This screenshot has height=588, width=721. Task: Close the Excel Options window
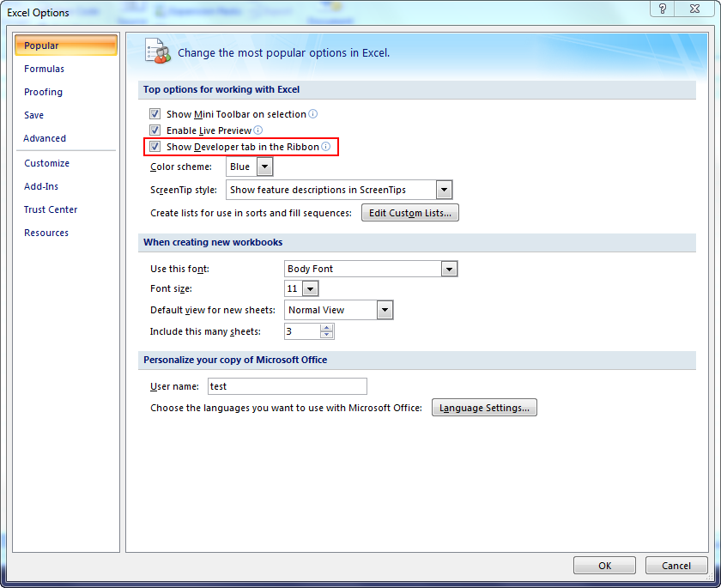click(x=694, y=9)
